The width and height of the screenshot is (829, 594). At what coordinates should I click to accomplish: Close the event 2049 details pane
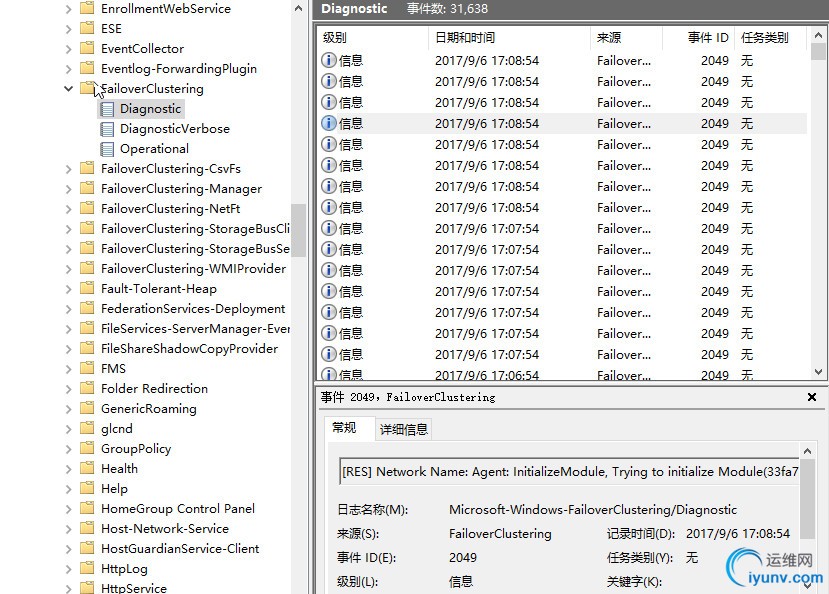click(x=812, y=397)
